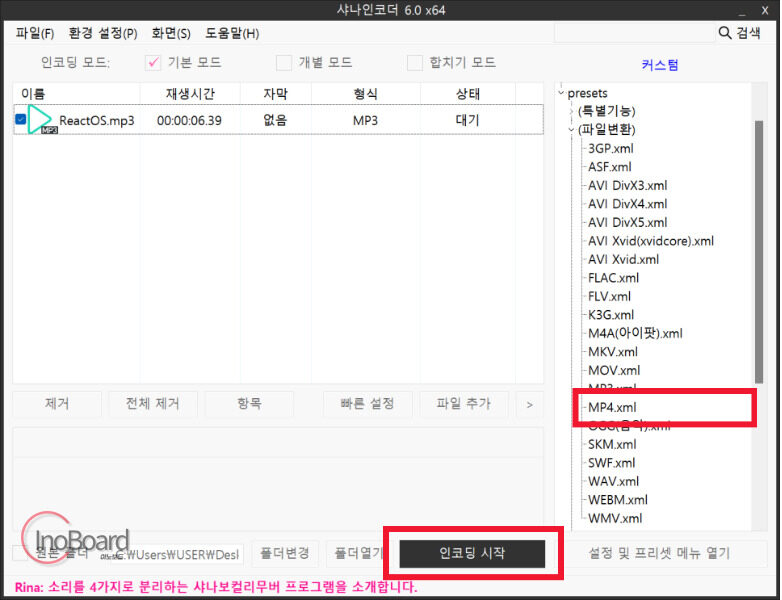Click the 전체 제거 button
Image resolution: width=782 pixels, height=600 pixels.
153,404
